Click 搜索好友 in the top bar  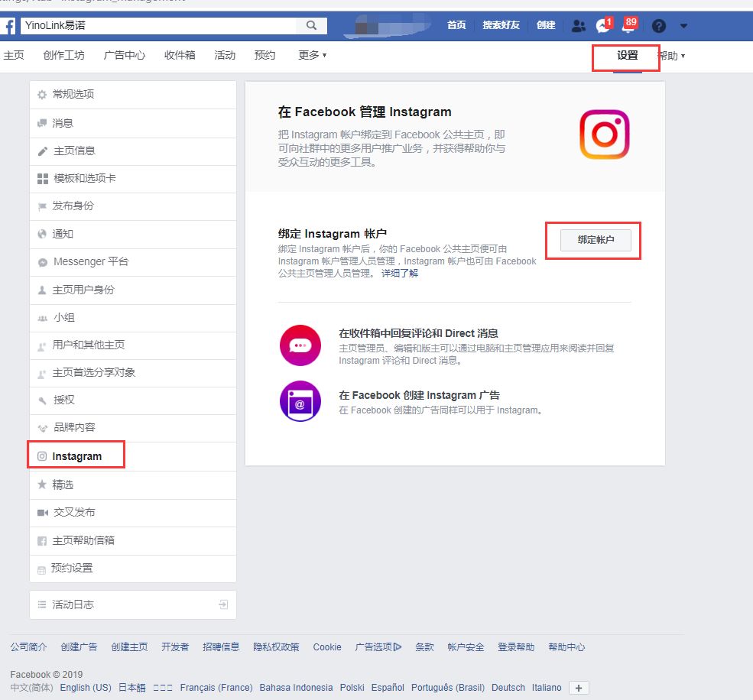click(501, 25)
